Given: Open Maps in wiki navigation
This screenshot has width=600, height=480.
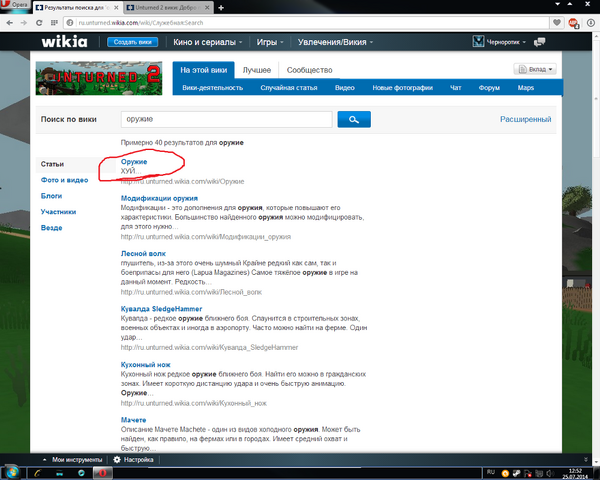Looking at the screenshot, I should (x=526, y=88).
